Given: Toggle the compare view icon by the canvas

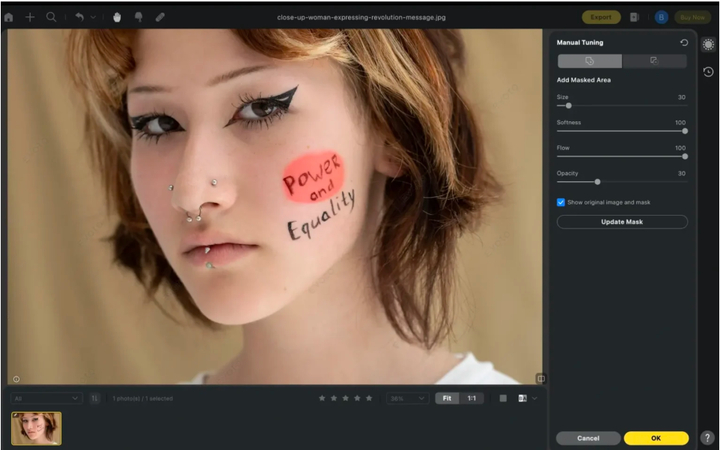Looking at the screenshot, I should (x=541, y=378).
